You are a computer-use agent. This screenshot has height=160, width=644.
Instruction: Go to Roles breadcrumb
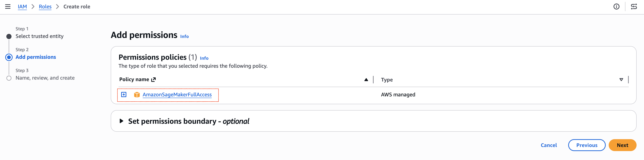(x=45, y=7)
